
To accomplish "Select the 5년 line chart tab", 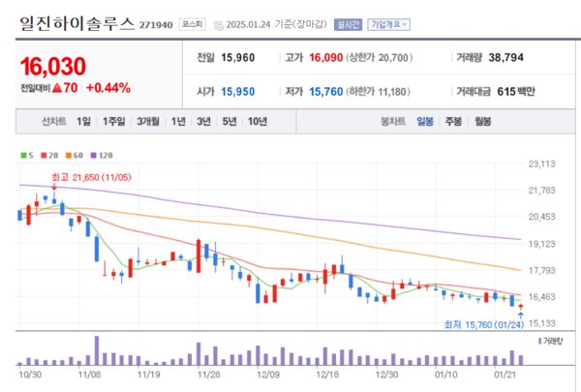I will (229, 121).
